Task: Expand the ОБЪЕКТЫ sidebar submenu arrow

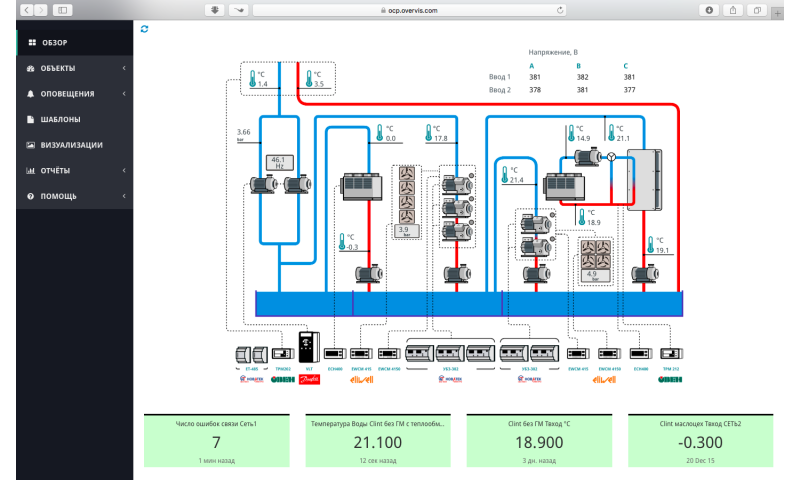Action: pyautogui.click(x=123, y=68)
